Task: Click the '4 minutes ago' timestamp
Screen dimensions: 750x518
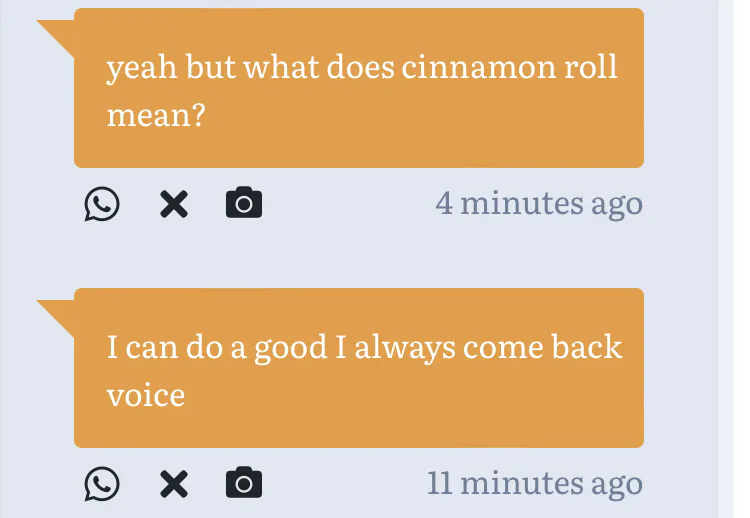Action: click(539, 204)
